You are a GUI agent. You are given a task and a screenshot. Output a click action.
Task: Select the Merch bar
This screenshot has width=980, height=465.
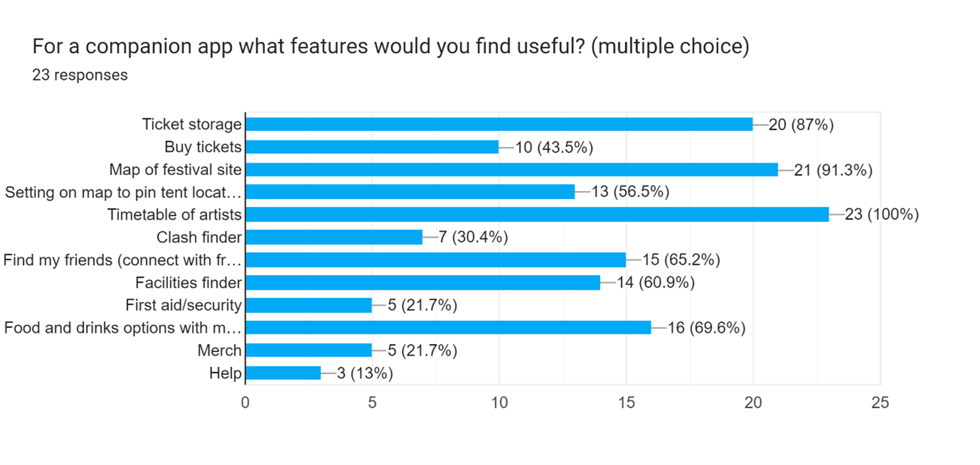(308, 350)
